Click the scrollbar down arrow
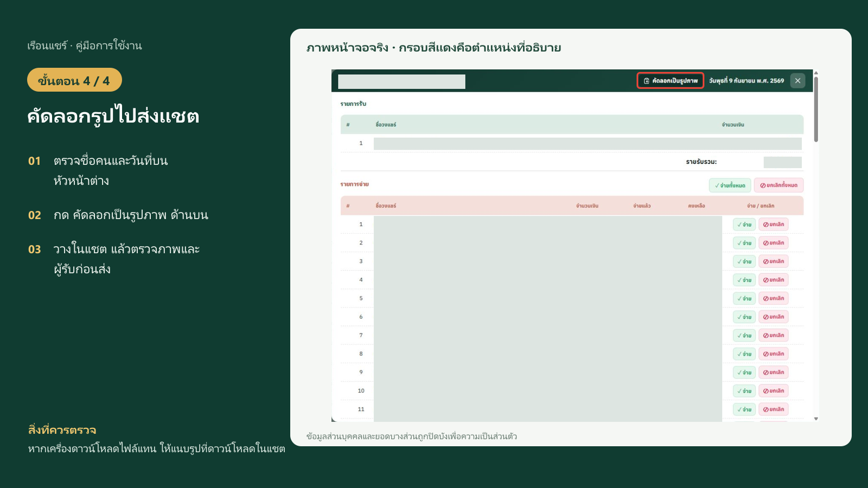 (x=816, y=419)
